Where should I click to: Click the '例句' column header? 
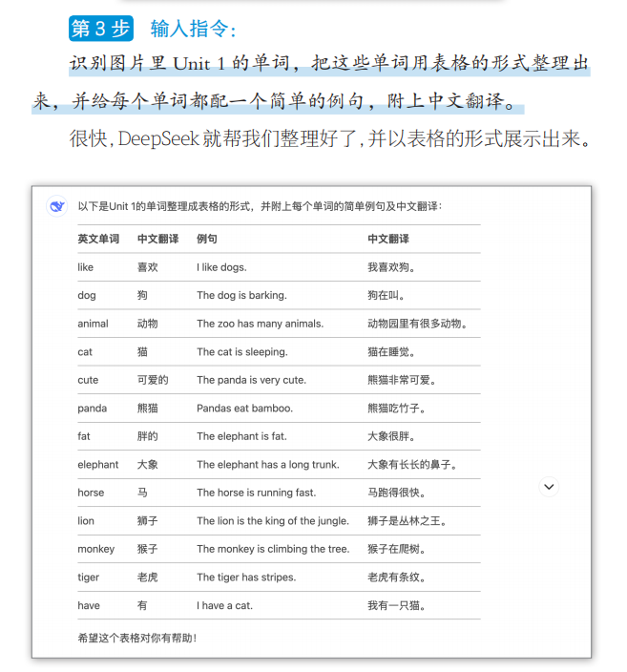coord(206,239)
